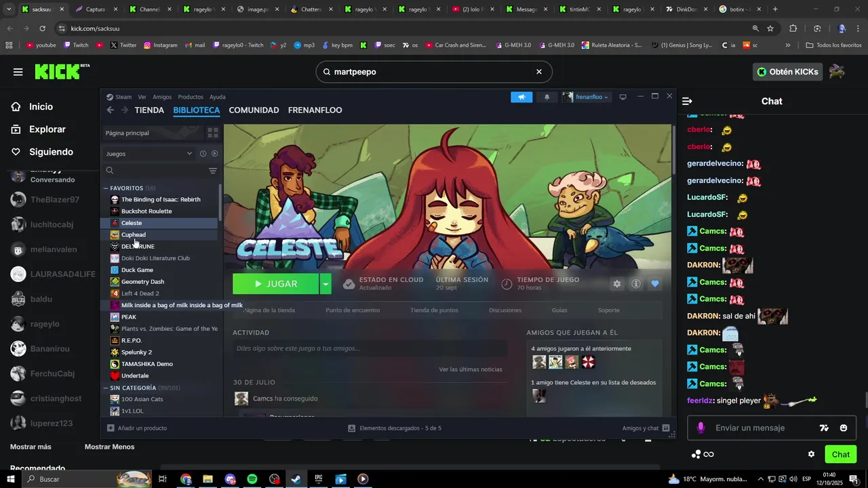Open Steam Big Picture mode monitor icon

[x=623, y=97]
